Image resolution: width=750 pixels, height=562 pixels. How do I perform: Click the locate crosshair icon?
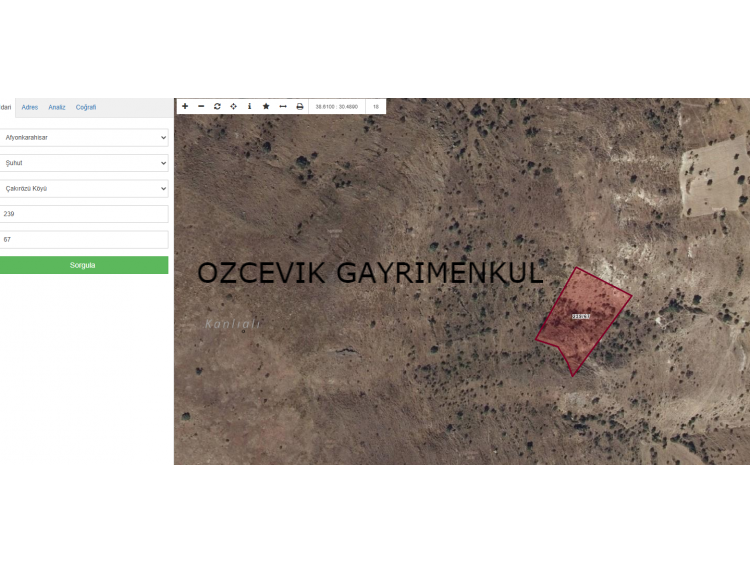(x=233, y=106)
